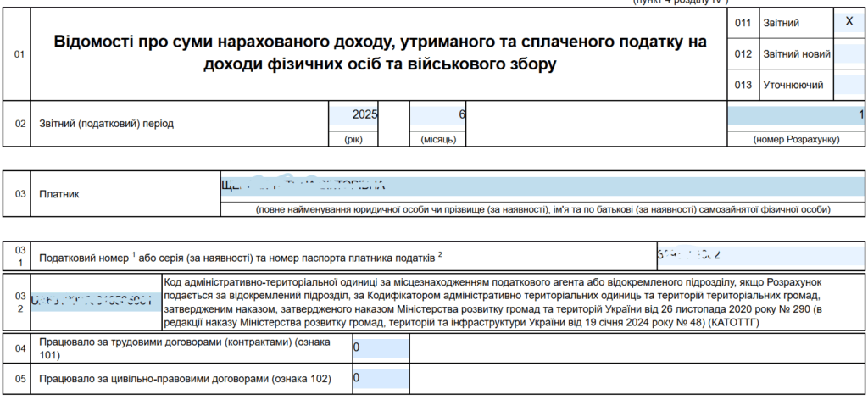Viewport: 868px width, 400px height.
Task: Check the Уточнюючий box
Action: pyautogui.click(x=849, y=85)
